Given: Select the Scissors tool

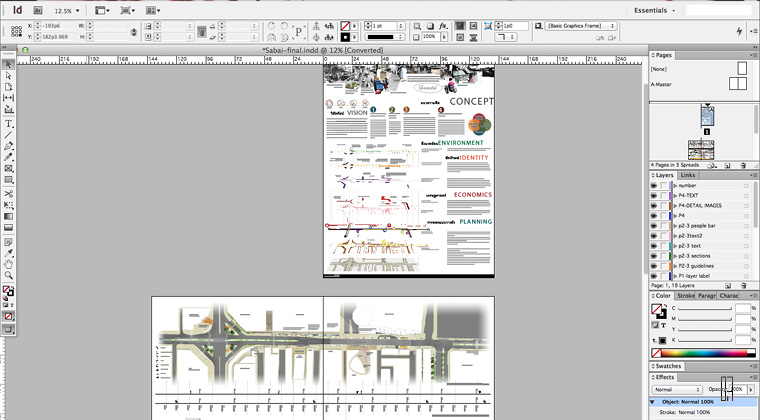Looking at the screenshot, I should point(8,194).
